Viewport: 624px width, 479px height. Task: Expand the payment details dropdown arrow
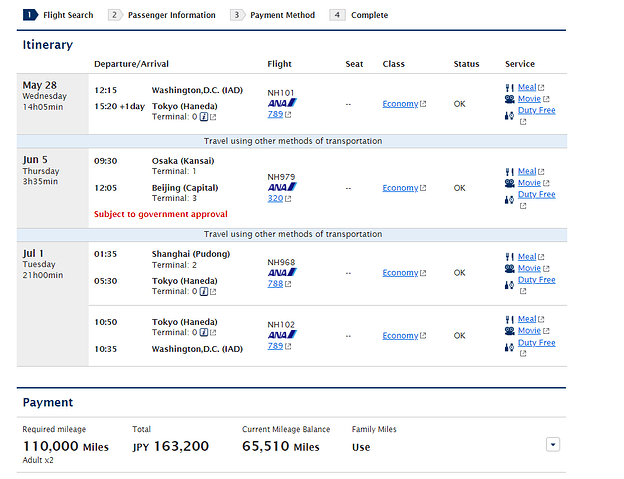(x=553, y=444)
